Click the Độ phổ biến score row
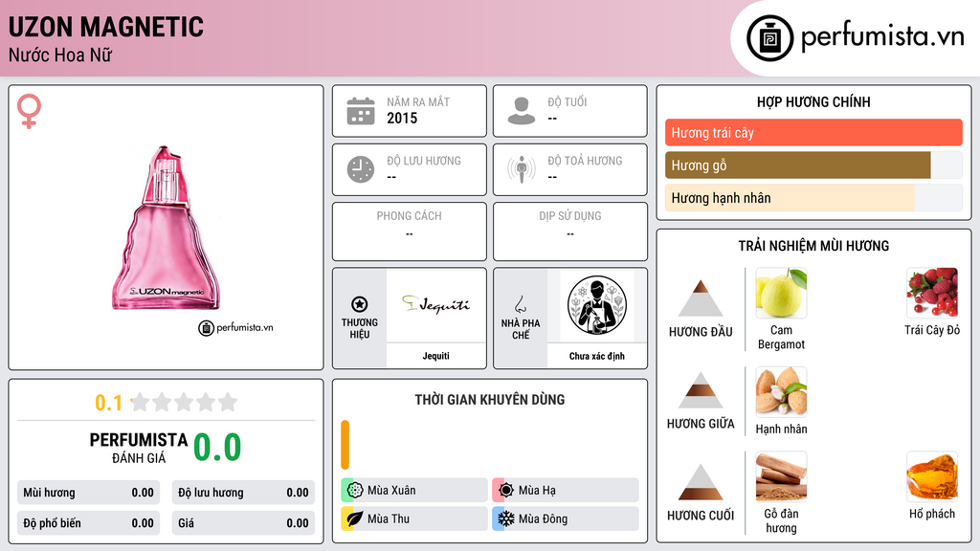 pos(88,523)
